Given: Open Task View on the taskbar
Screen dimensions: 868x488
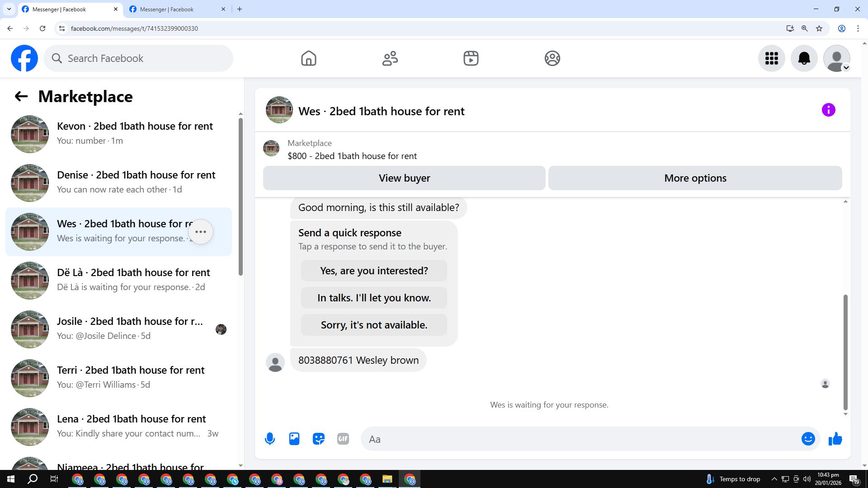Looking at the screenshot, I should [54, 479].
